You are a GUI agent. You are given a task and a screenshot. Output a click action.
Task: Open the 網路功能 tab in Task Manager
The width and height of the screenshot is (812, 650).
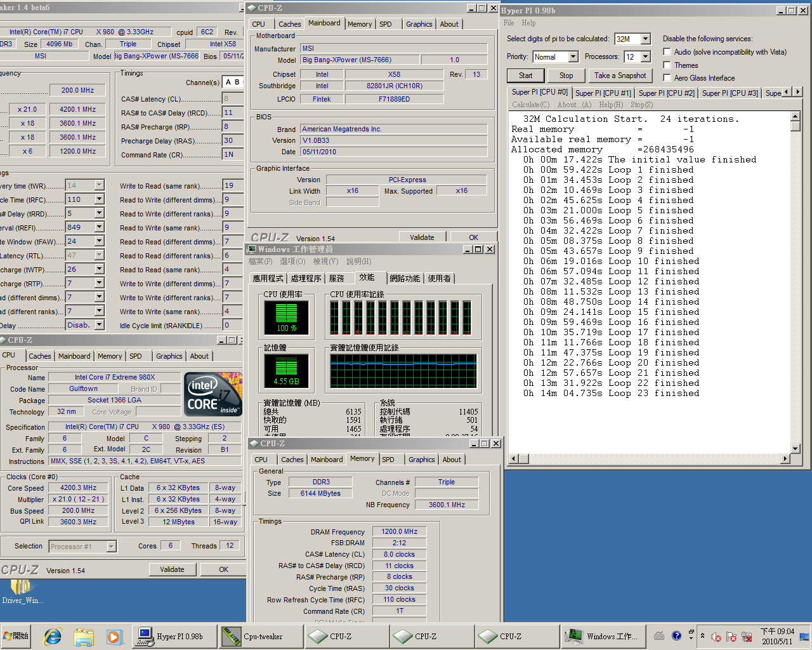tap(405, 279)
